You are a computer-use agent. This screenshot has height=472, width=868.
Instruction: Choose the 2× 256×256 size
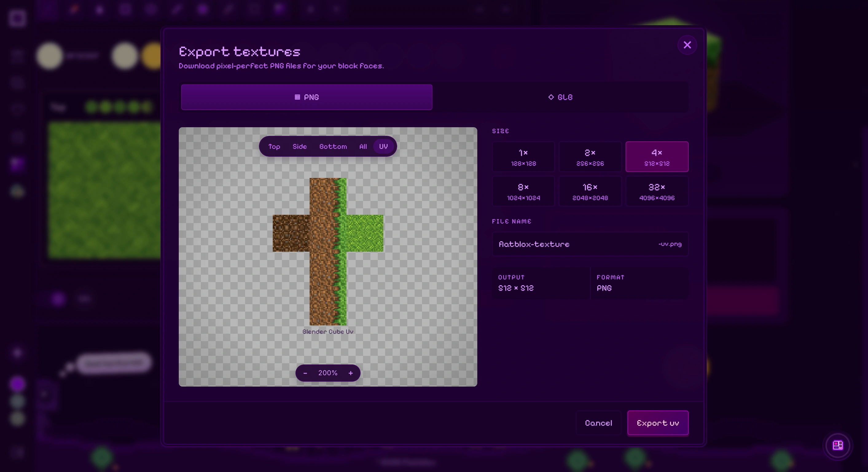tap(590, 157)
